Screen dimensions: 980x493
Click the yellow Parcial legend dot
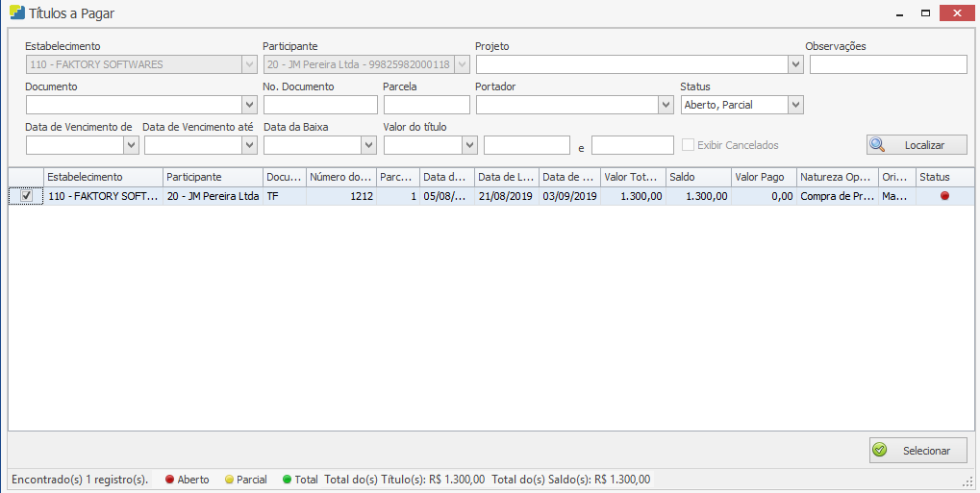[x=229, y=480]
